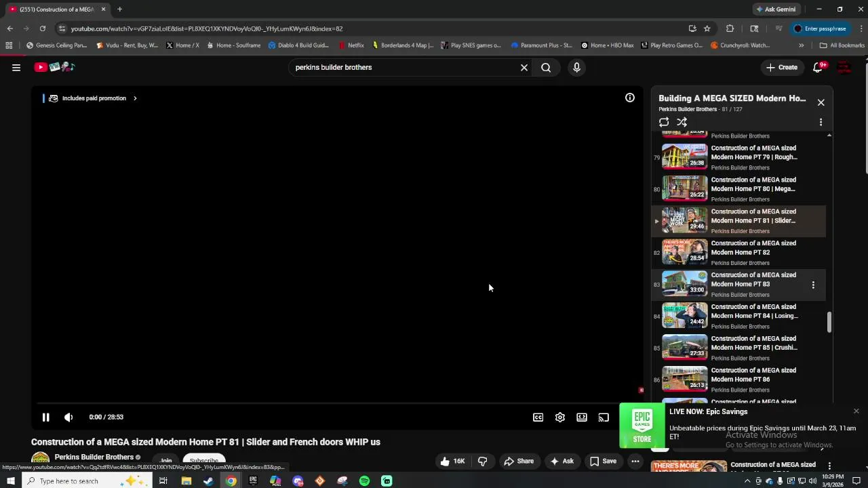Pause the video playback
The width and height of the screenshot is (868, 488).
point(45,417)
